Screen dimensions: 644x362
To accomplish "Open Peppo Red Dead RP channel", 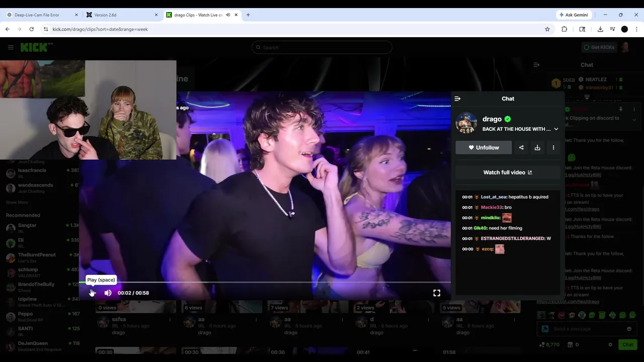I will [x=43, y=316].
